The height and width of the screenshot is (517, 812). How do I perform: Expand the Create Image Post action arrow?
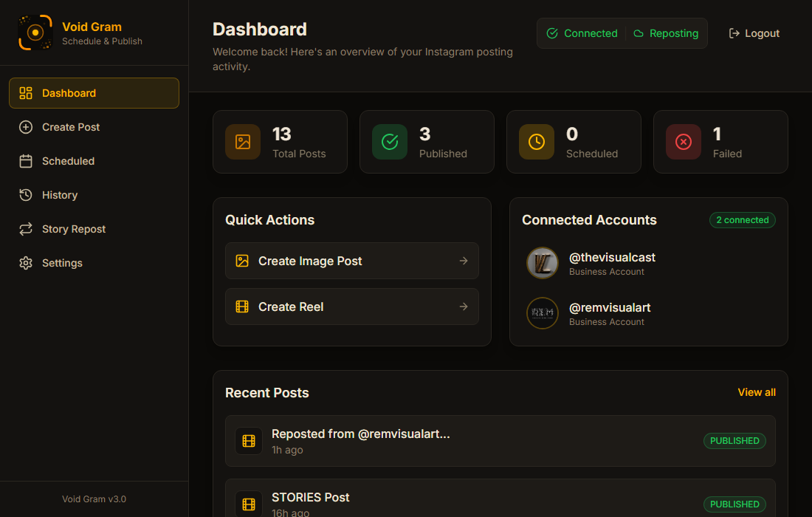pyautogui.click(x=464, y=261)
